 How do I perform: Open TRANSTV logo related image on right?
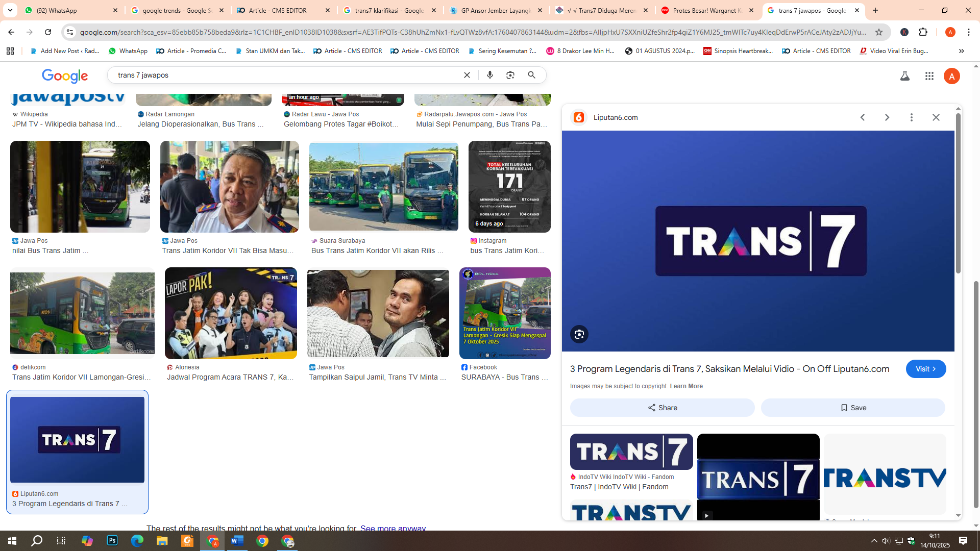coord(885,474)
